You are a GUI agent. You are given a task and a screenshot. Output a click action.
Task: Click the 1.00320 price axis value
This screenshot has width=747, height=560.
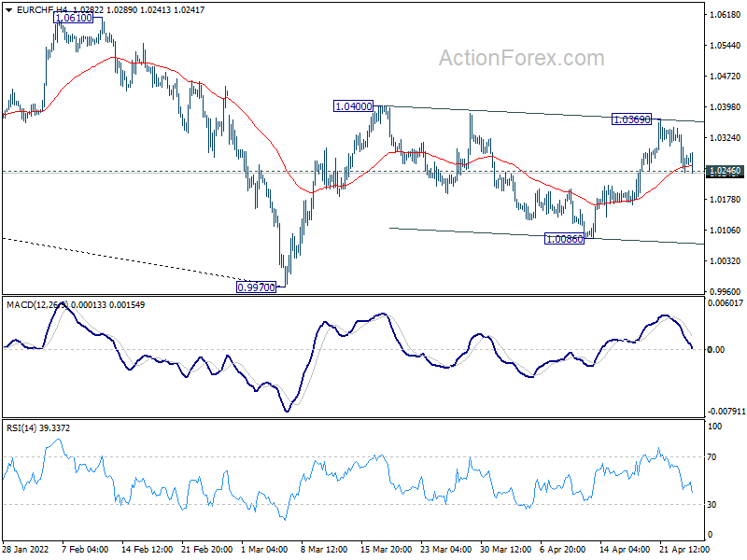(726, 261)
